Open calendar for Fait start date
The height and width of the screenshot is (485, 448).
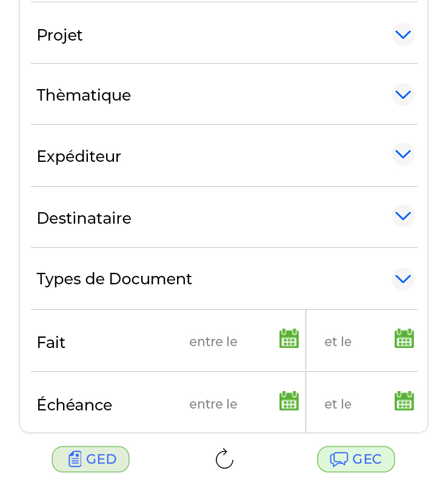(289, 338)
